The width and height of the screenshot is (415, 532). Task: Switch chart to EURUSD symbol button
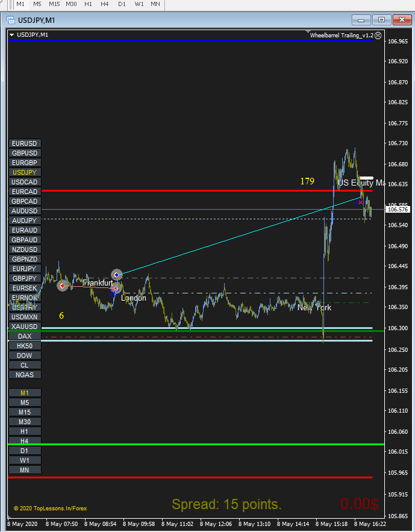[x=25, y=143]
